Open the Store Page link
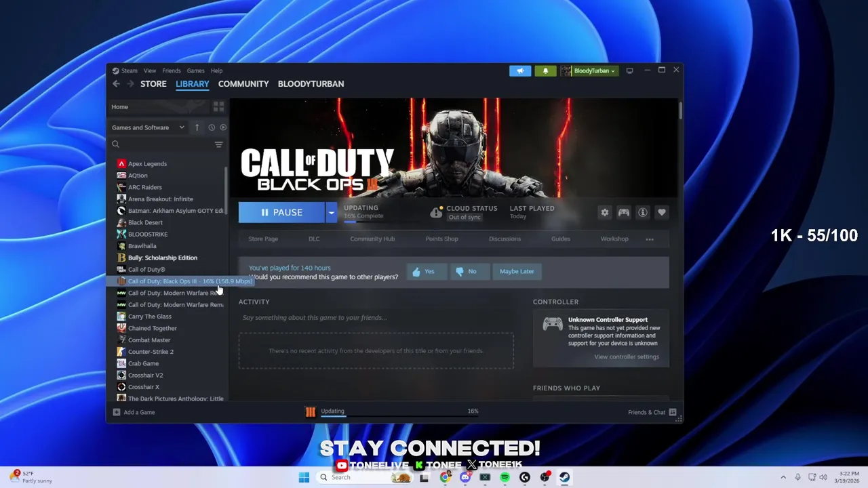868x488 pixels. point(263,239)
